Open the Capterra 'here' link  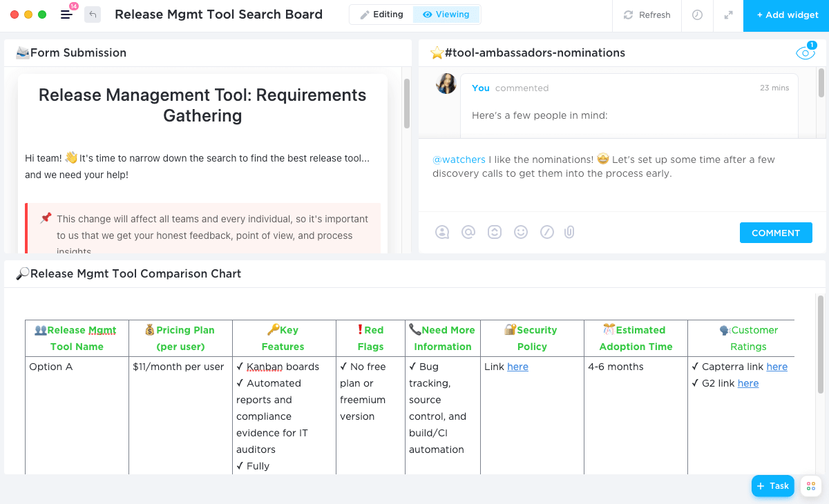[x=776, y=367]
